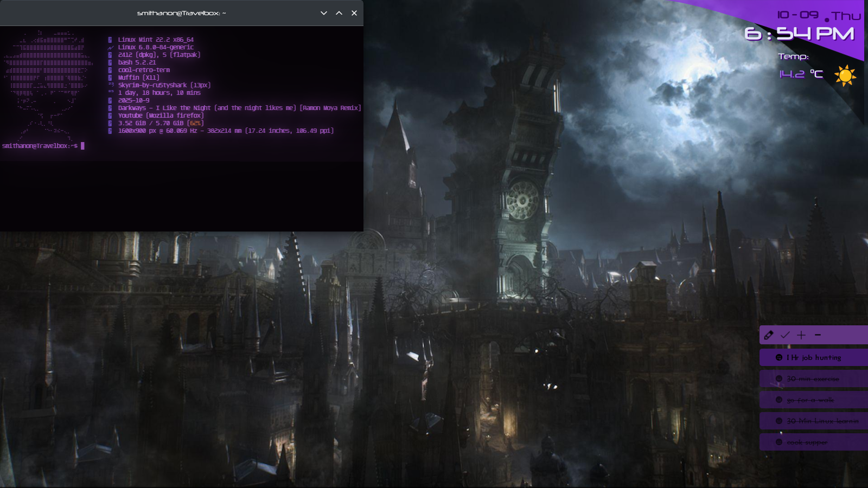
Task: Click the terminal title 'smithanon@Travelbox: ~'
Action: point(181,13)
